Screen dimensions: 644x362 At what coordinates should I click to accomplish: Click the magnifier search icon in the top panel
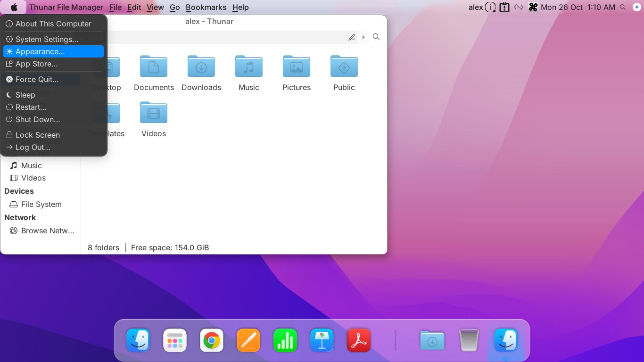click(623, 7)
